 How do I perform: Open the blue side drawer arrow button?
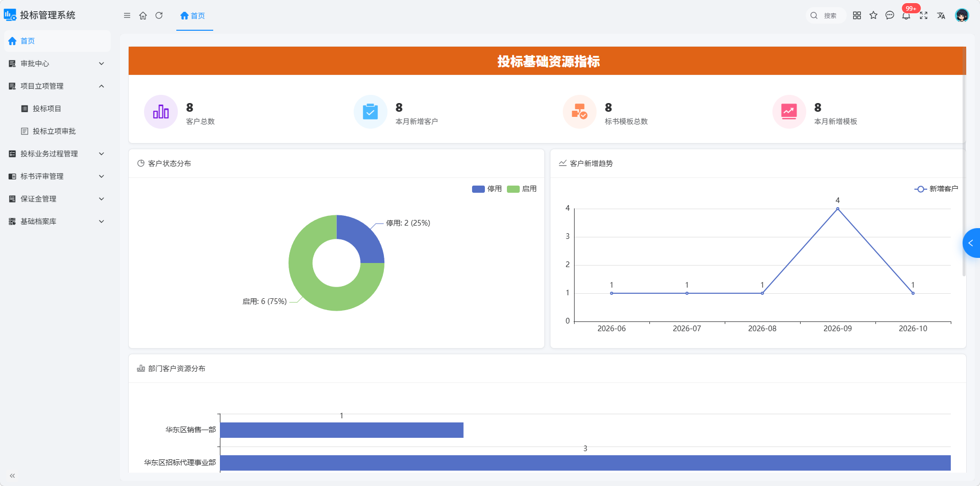point(971,243)
